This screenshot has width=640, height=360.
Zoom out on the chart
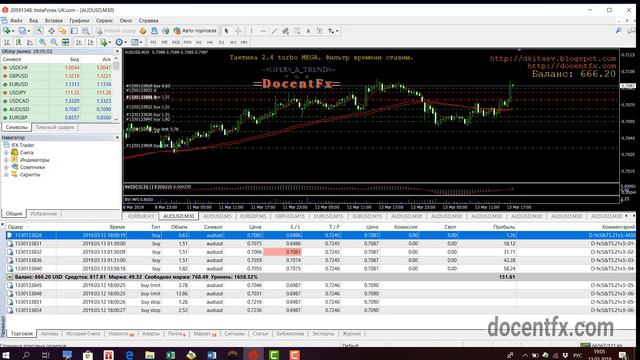point(54,42)
